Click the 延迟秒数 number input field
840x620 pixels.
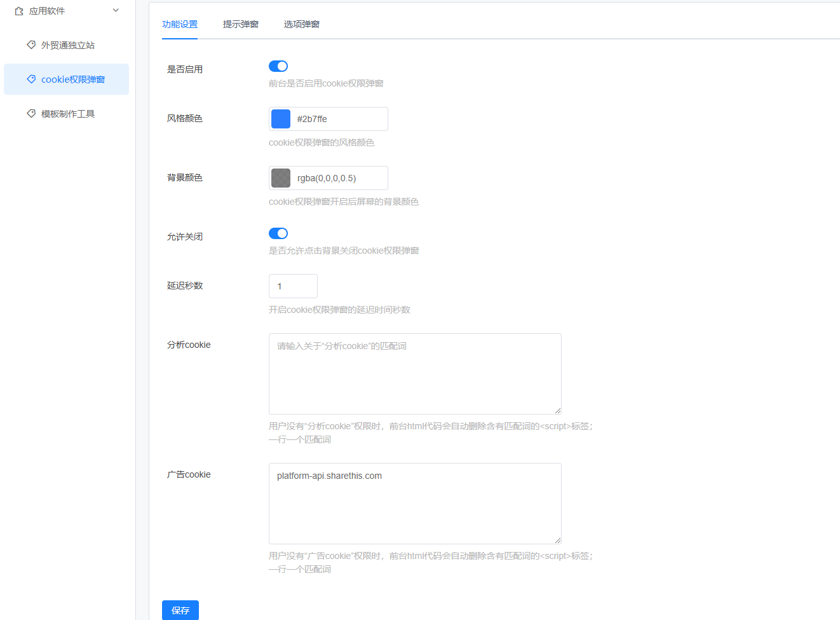(x=293, y=286)
